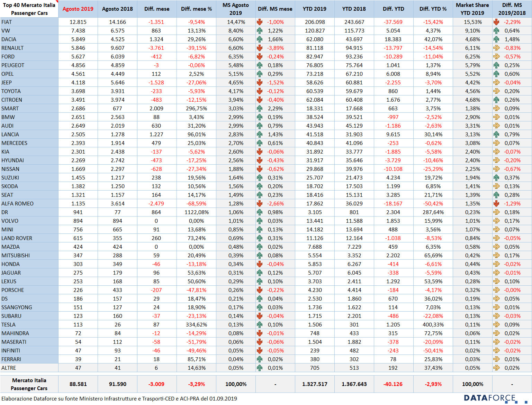Click the green up arrow in VW's Diff. MS mese cell

pos(260,30)
